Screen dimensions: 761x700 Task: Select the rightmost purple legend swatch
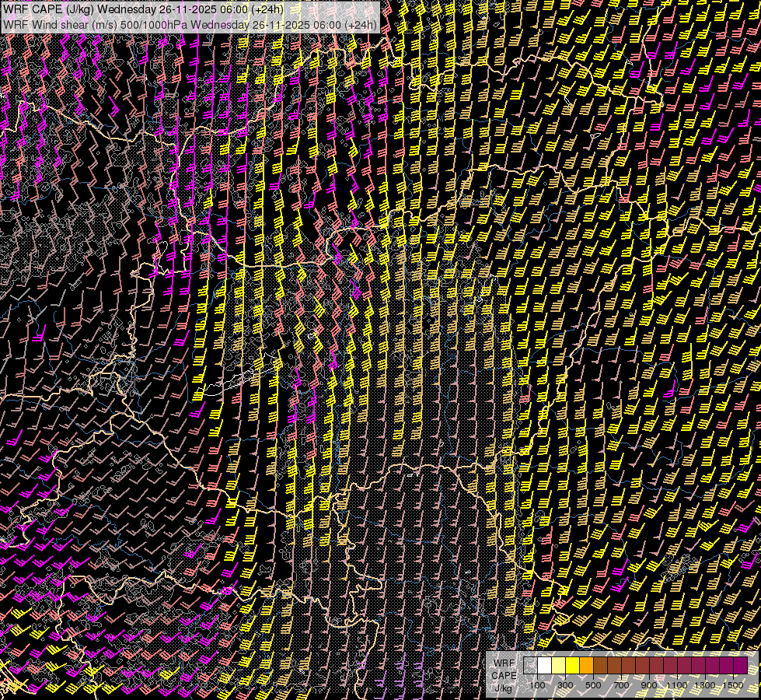[x=741, y=665]
